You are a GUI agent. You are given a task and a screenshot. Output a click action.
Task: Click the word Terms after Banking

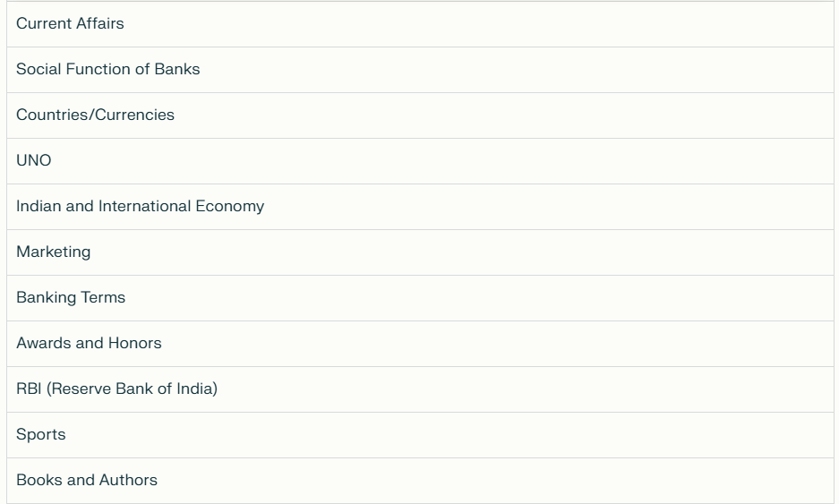click(103, 297)
